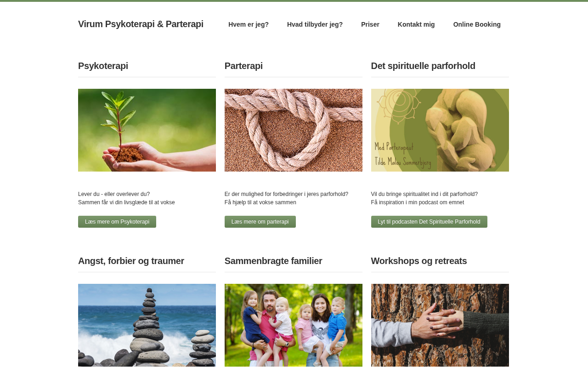Click the Psykoterapi section heading
Image resolution: width=588 pixels, height=368 pixels.
coord(103,66)
